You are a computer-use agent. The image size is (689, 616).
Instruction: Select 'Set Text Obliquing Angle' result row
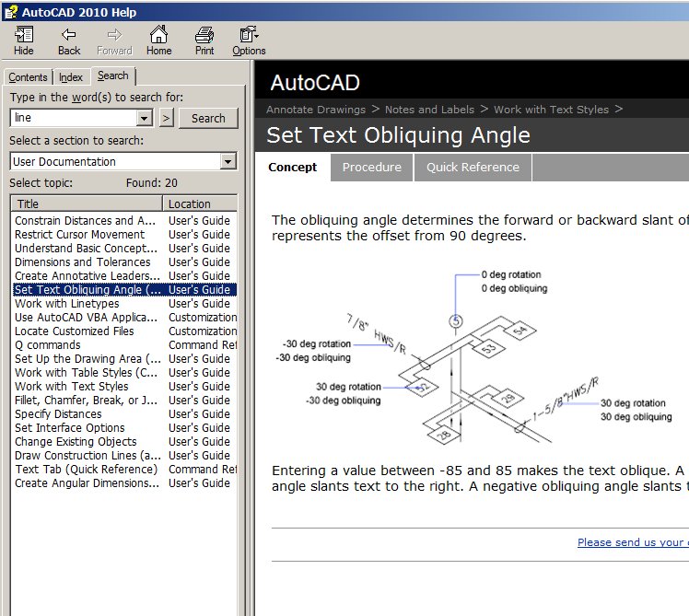tap(124, 289)
